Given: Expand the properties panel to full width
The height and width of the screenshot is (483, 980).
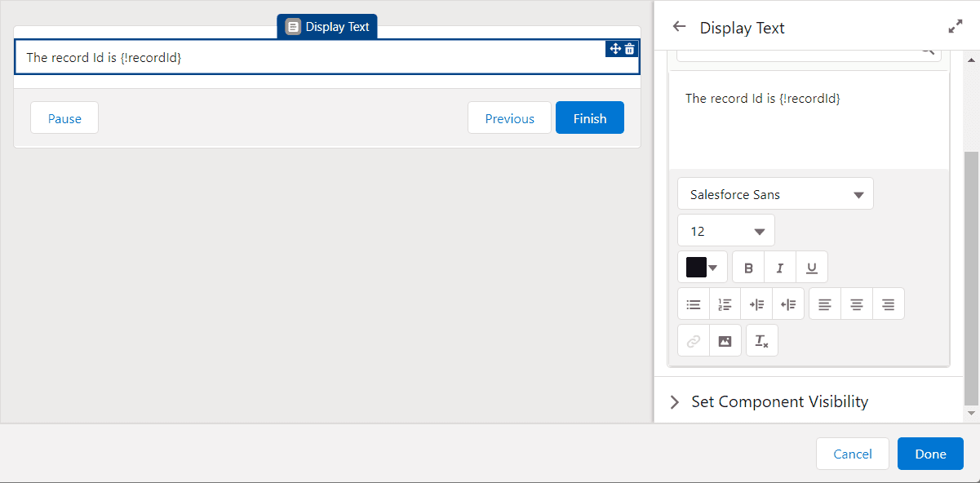Looking at the screenshot, I should (956, 27).
